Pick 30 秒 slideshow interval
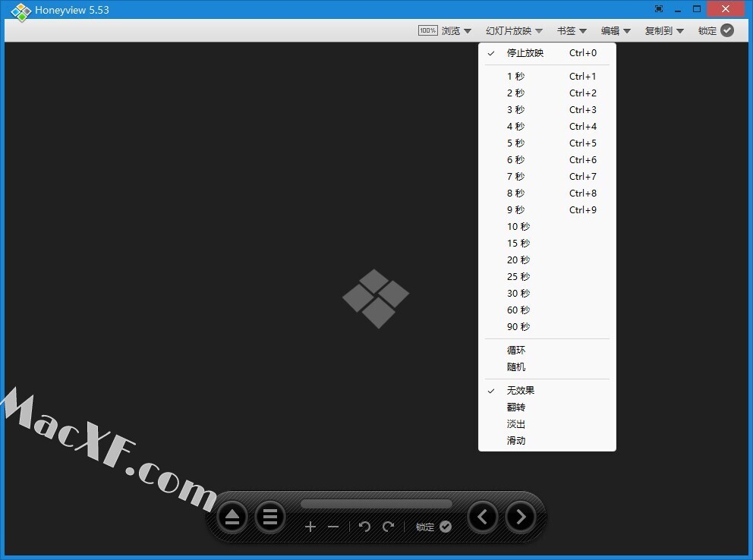Image resolution: width=753 pixels, height=560 pixels. click(547, 293)
